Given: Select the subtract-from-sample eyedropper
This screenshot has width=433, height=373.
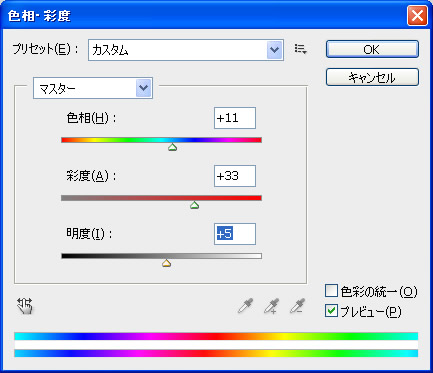Looking at the screenshot, I should coord(297,306).
